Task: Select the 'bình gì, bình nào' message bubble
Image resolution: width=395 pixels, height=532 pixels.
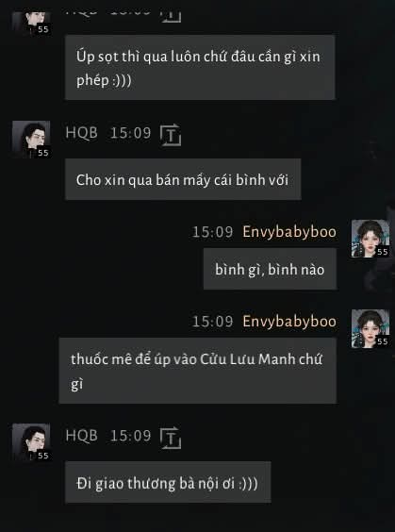Action: [270, 269]
